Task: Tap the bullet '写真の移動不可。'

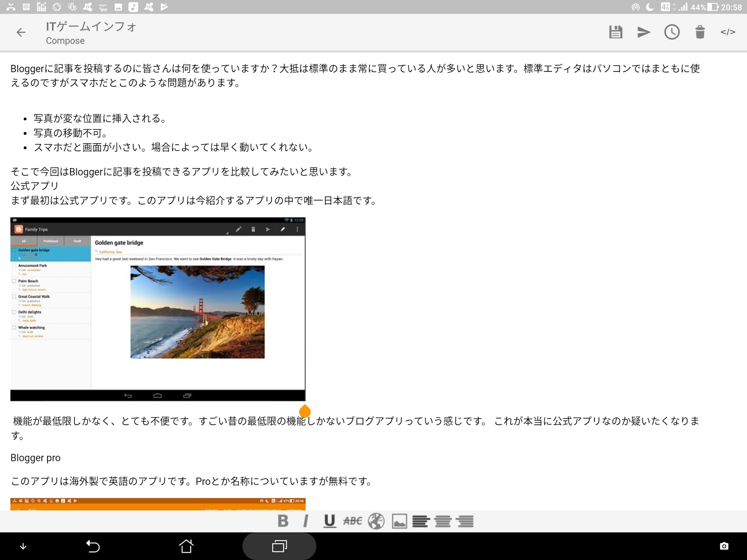Action: [70, 133]
